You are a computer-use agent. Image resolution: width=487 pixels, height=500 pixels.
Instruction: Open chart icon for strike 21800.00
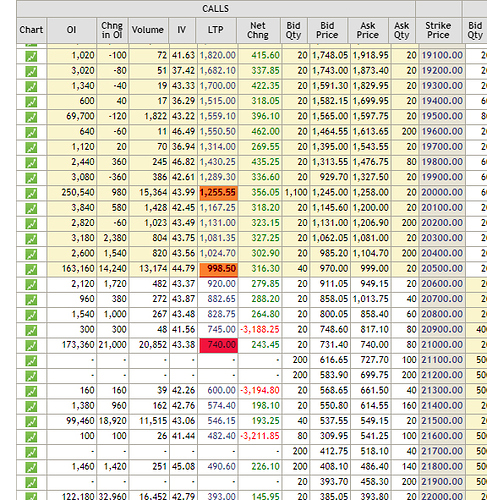(31, 467)
